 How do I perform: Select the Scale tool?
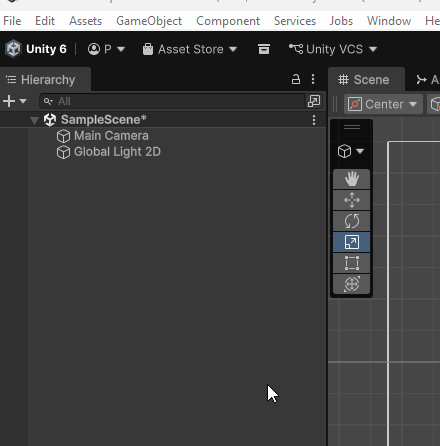click(351, 242)
